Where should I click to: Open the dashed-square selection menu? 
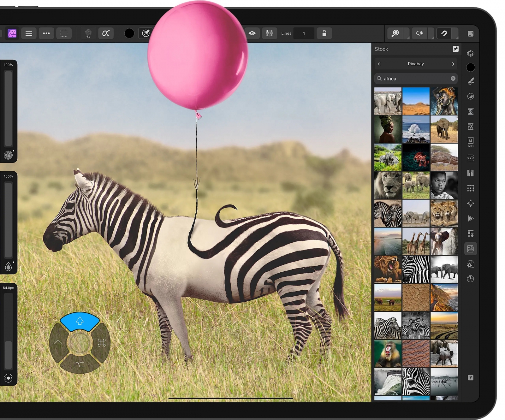tap(64, 33)
